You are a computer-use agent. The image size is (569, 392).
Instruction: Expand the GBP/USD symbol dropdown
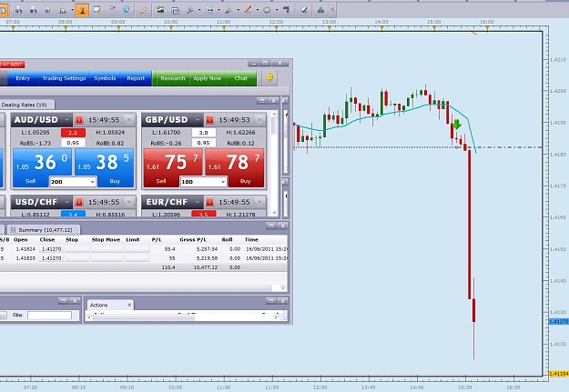(198, 120)
